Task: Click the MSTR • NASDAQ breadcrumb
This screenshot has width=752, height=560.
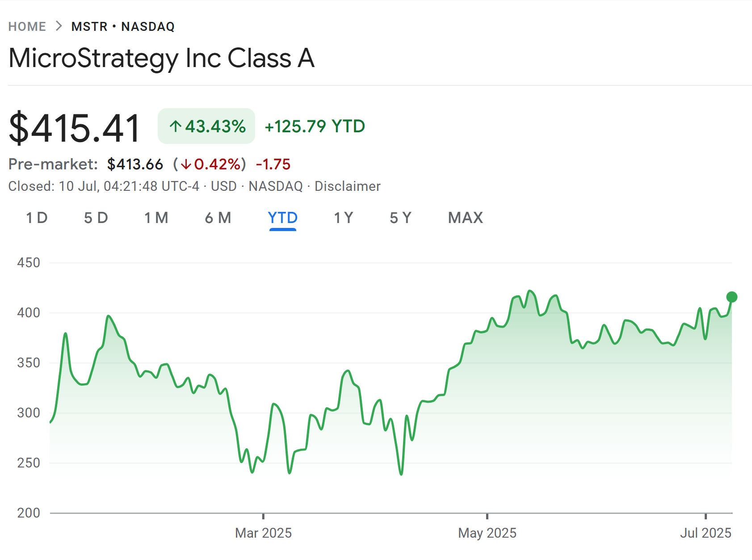Action: (x=123, y=27)
